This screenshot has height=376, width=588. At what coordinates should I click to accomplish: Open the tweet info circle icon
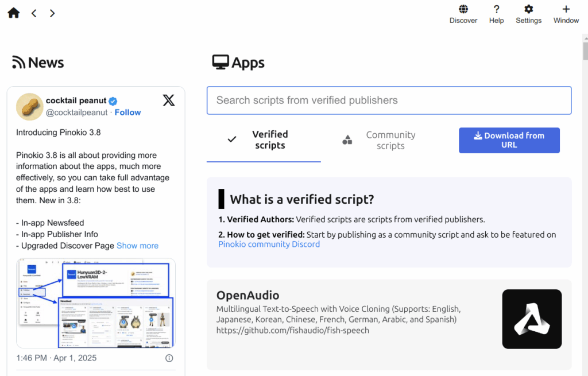coord(169,358)
